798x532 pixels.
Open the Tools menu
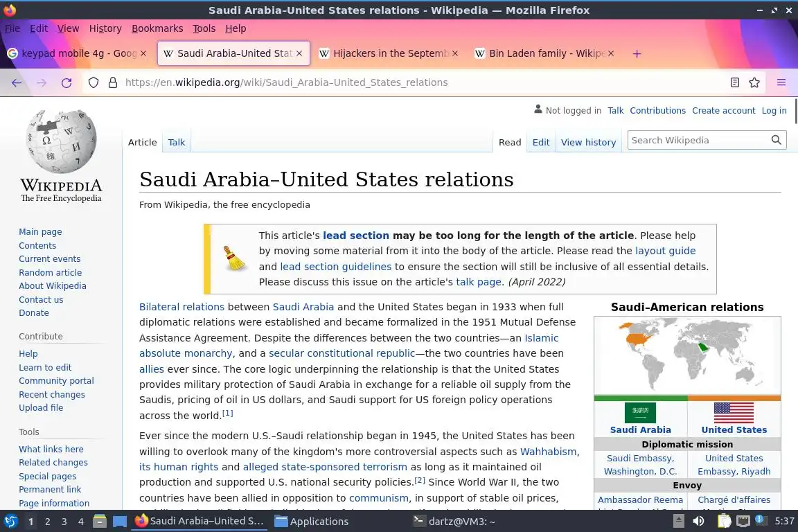(x=204, y=28)
